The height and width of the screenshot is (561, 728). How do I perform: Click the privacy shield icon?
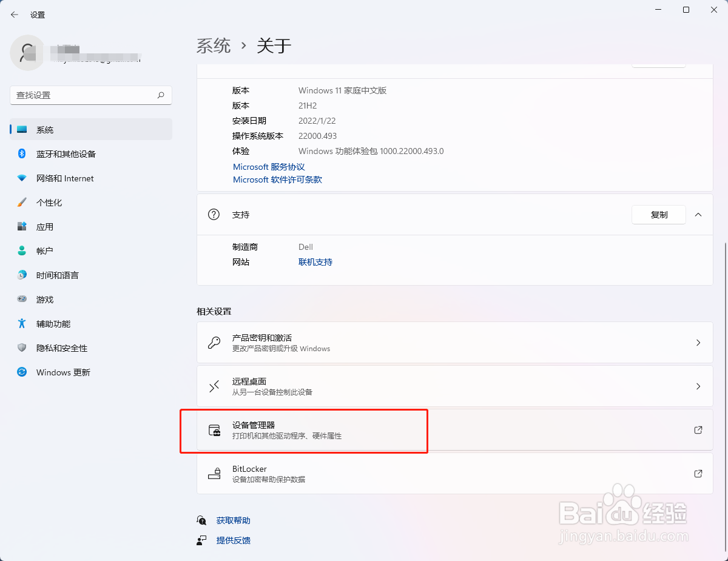pos(22,348)
